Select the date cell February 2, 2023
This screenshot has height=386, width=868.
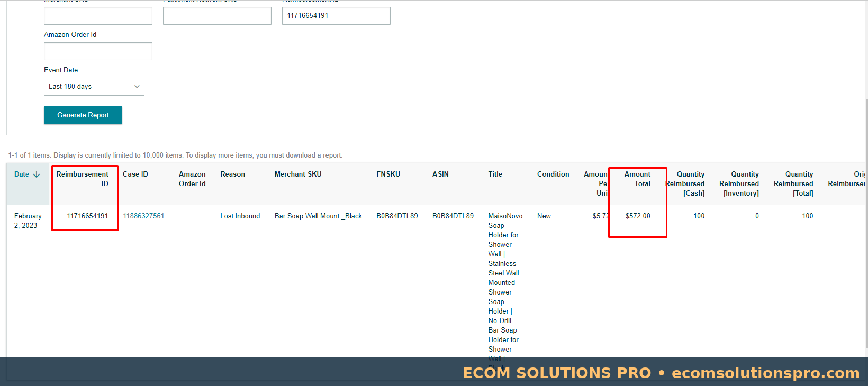28,220
